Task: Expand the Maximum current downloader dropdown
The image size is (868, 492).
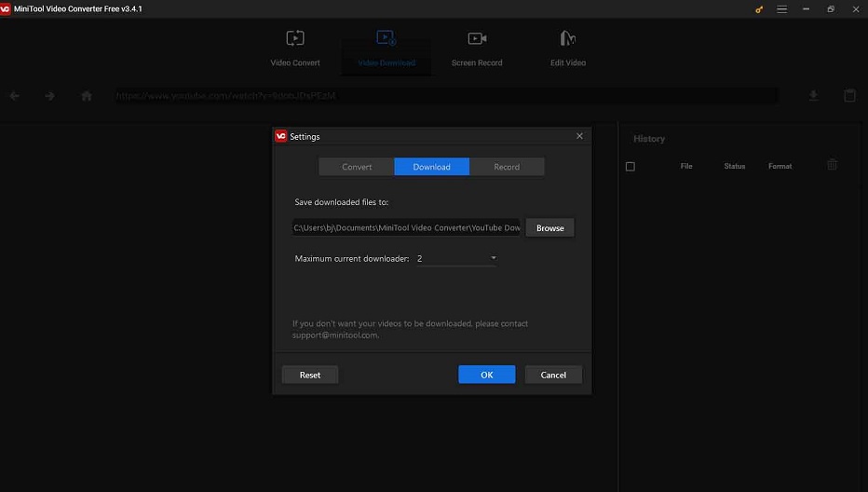Action: tap(456, 259)
